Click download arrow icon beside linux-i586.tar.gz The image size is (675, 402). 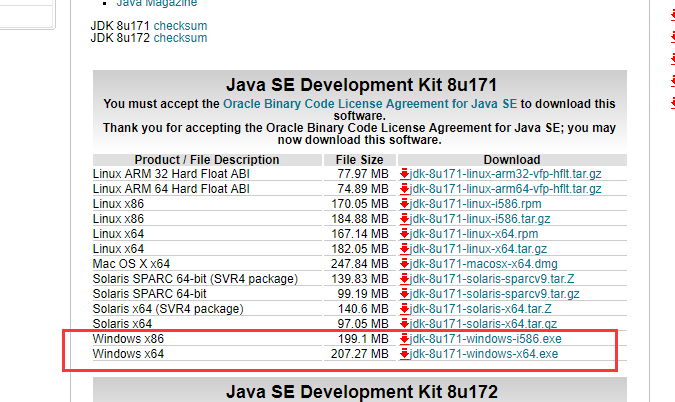[404, 219]
